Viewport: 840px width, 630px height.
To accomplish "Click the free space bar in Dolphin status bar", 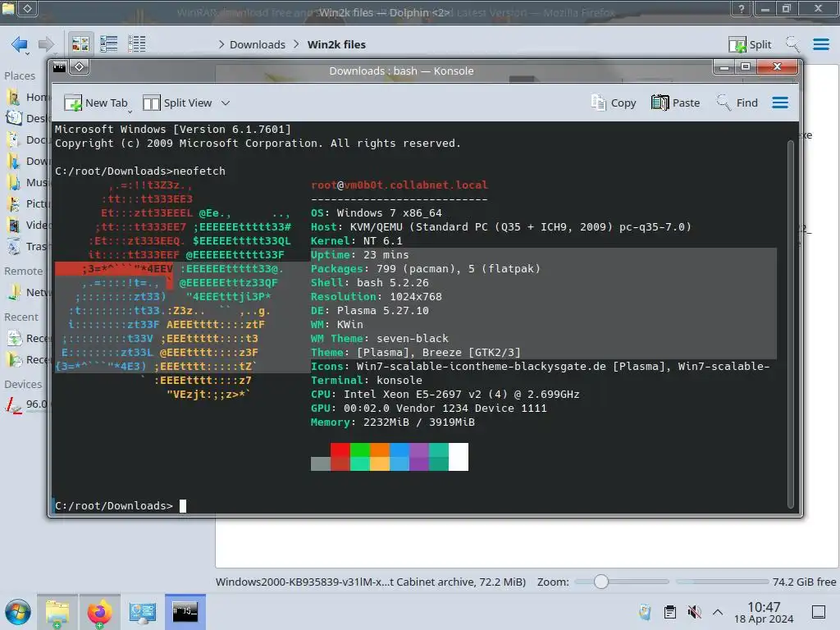I will coord(722,582).
